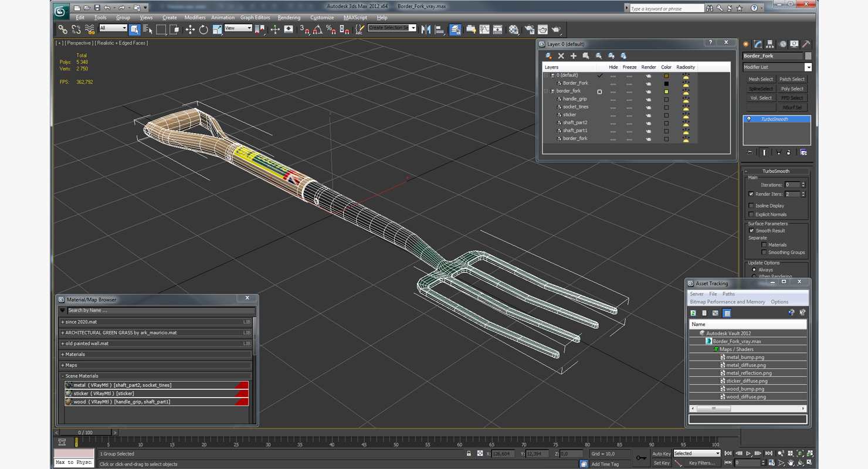Open the Modifiers menu

(x=195, y=18)
